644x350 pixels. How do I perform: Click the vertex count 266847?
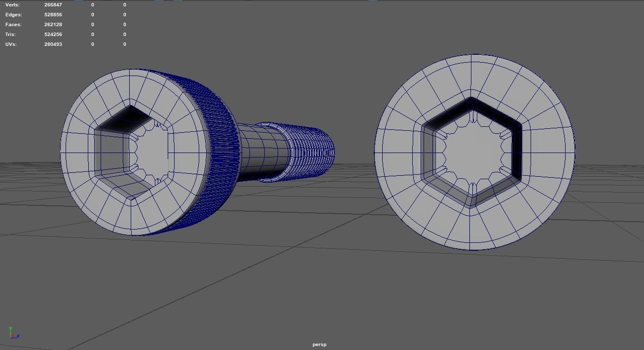coord(53,4)
